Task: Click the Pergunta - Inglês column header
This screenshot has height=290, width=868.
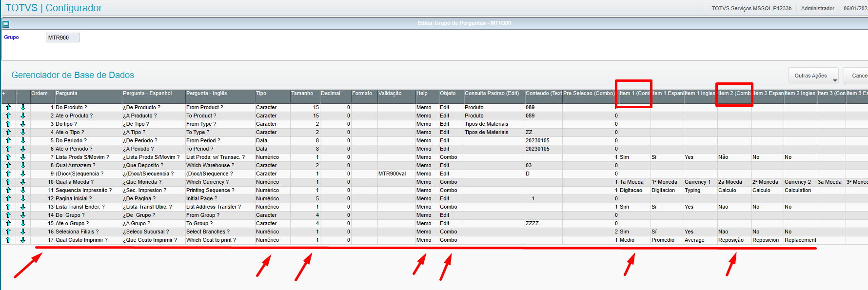Action: point(220,96)
